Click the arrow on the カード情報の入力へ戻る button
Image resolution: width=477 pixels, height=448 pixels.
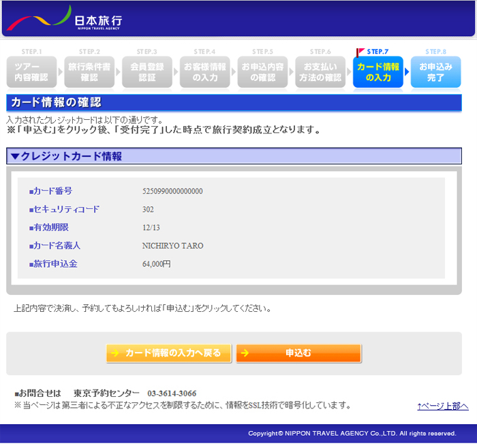pos(116,353)
